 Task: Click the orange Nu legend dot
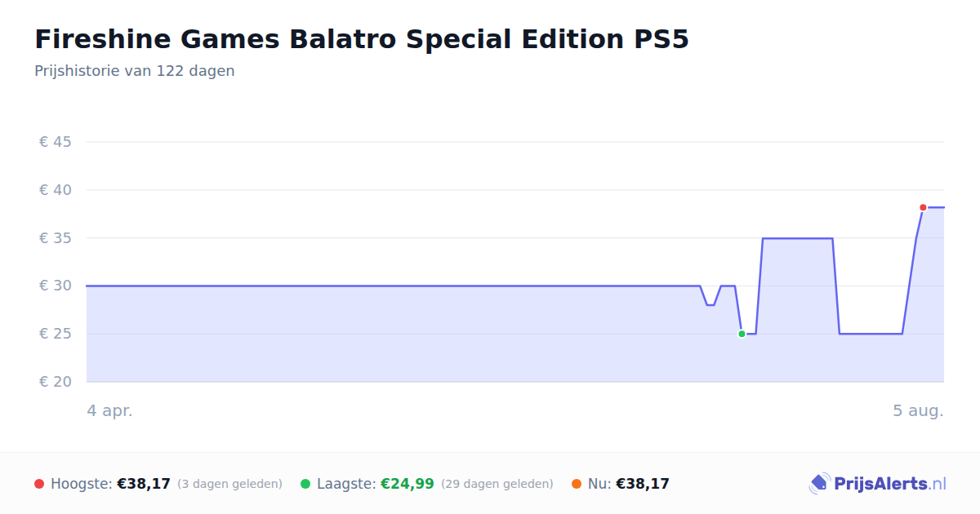coord(577,484)
